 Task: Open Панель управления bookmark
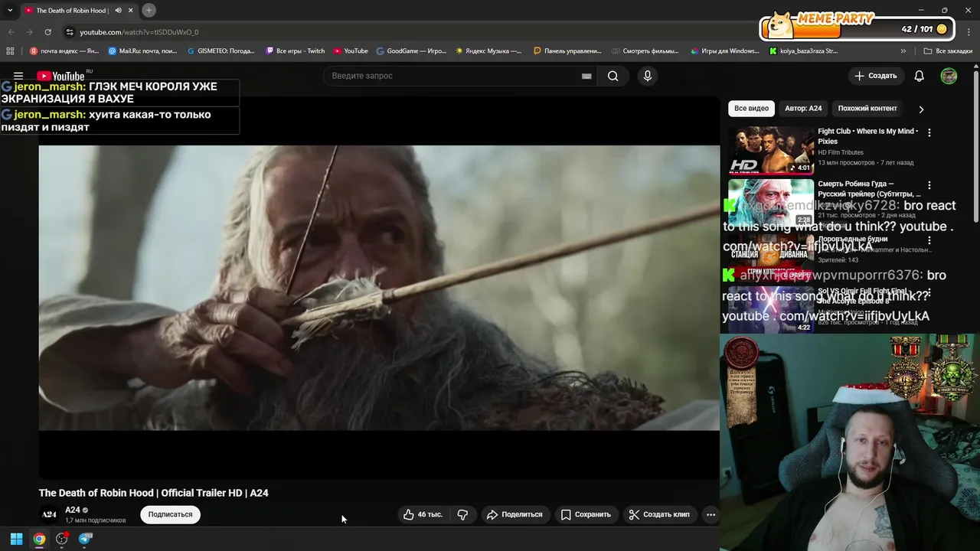pos(567,51)
